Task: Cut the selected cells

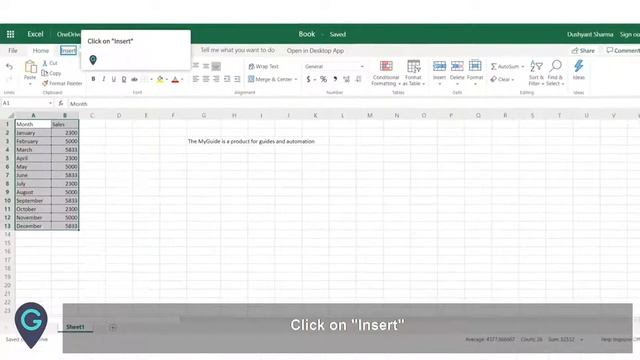Action: [x=50, y=63]
